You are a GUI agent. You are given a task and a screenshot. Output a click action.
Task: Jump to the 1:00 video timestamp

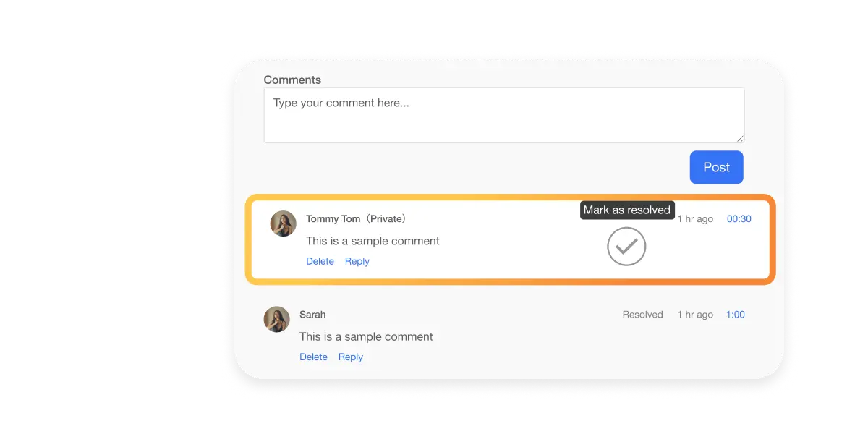(x=735, y=314)
